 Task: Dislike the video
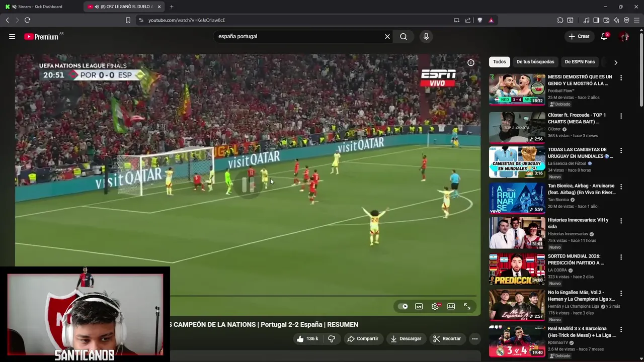[332, 339]
